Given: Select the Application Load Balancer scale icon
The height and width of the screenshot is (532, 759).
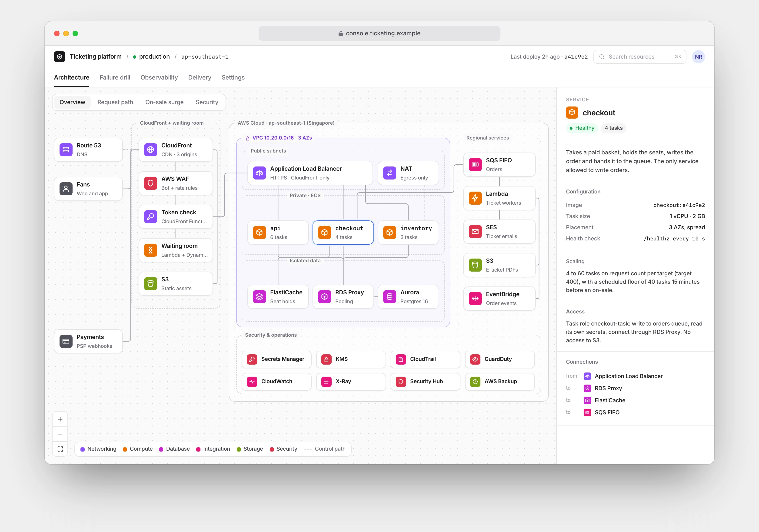Looking at the screenshot, I should (259, 173).
